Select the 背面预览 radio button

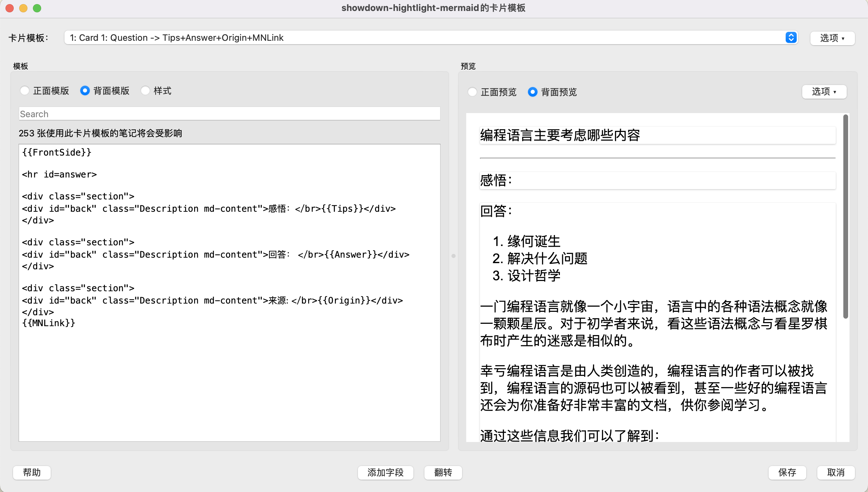coord(532,92)
